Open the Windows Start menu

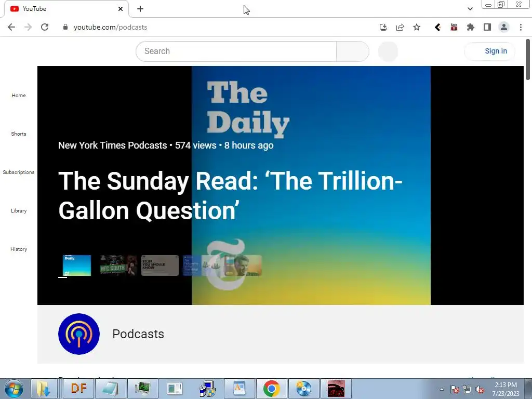coord(14,389)
